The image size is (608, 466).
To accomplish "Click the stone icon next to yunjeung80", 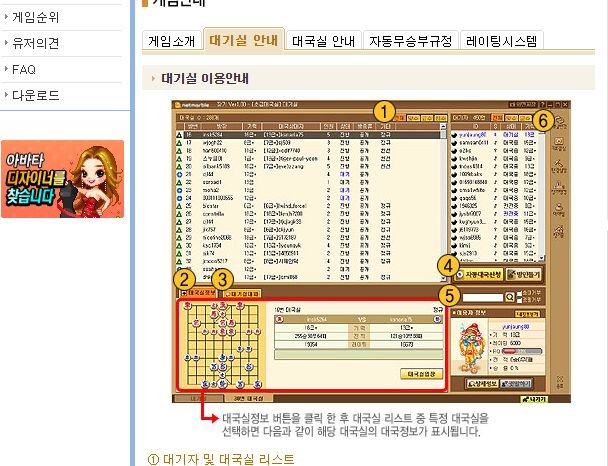I will click(454, 135).
